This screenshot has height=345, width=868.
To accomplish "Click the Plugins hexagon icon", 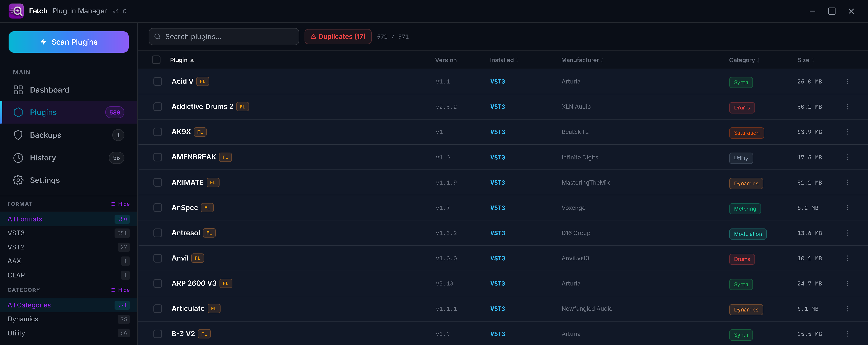I will pos(18,112).
